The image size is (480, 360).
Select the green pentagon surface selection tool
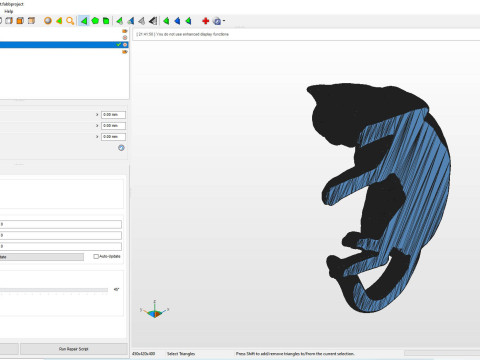(x=95, y=21)
